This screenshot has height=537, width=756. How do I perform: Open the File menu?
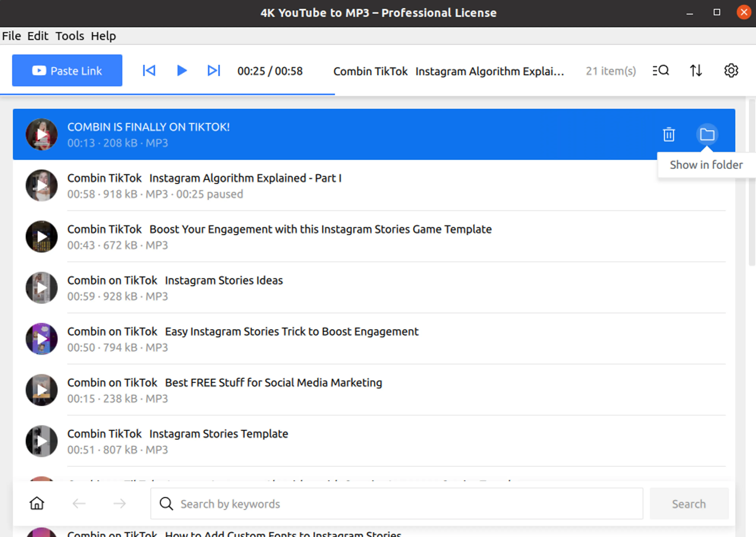pos(11,36)
